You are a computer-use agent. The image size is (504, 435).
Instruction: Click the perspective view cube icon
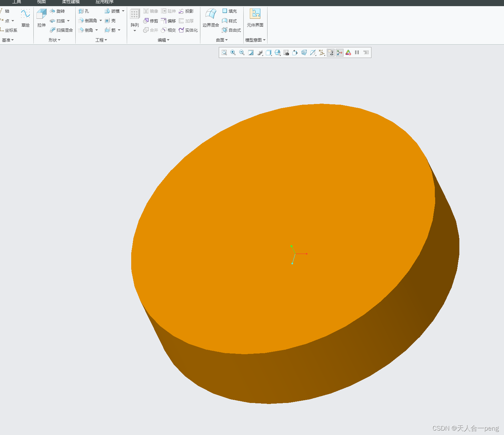coord(304,52)
